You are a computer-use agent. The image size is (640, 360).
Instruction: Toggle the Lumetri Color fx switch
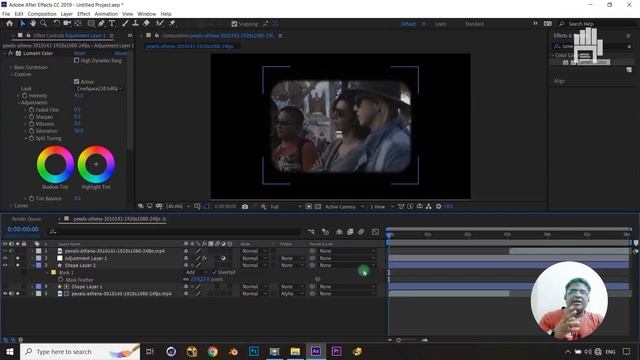click(11, 53)
